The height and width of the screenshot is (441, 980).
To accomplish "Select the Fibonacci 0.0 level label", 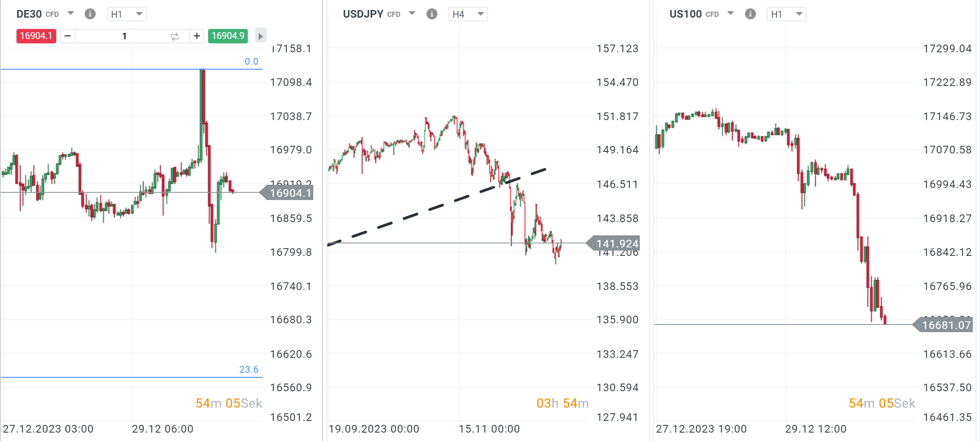I will coord(251,61).
